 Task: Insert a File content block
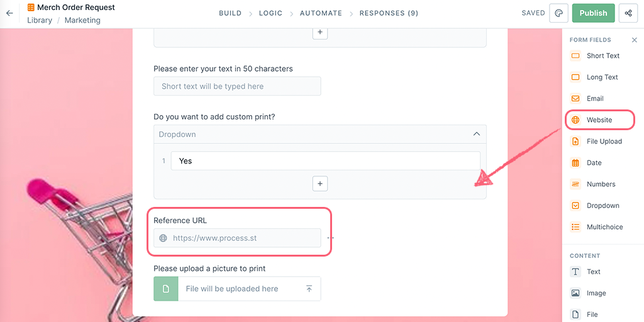(584, 314)
